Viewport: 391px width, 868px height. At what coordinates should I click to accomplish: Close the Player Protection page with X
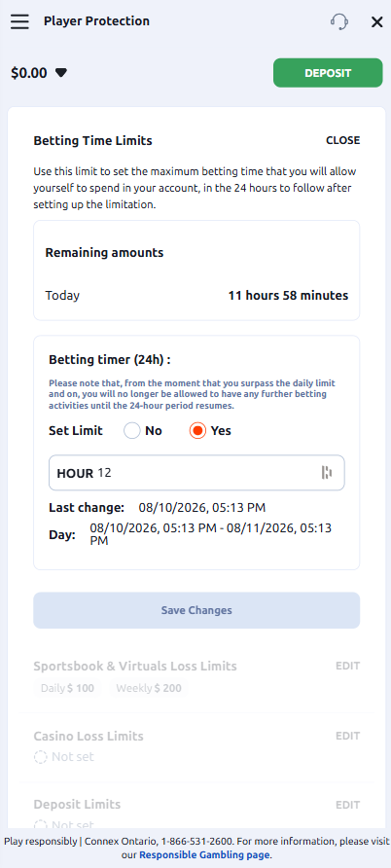[376, 22]
